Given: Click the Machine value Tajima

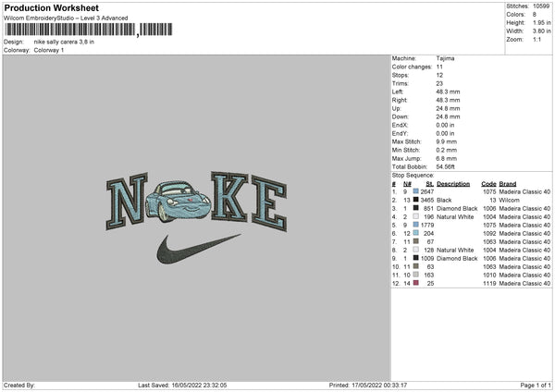Looking at the screenshot, I should click(x=445, y=58).
